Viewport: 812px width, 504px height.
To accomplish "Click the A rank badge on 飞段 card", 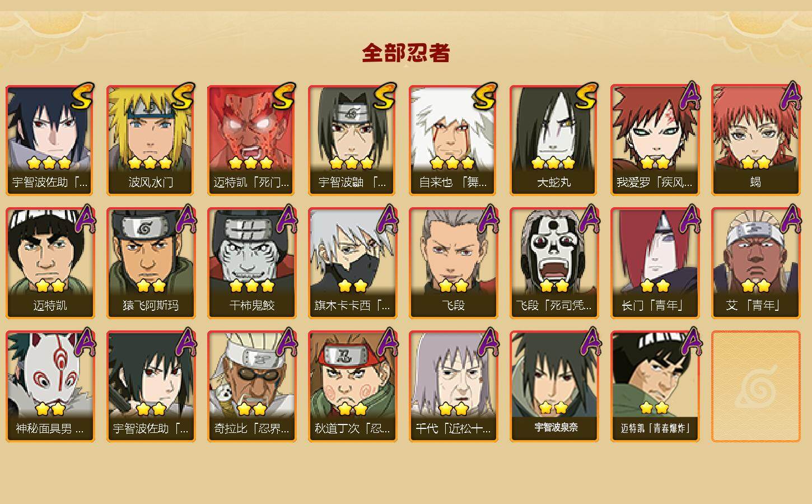I will point(490,220).
